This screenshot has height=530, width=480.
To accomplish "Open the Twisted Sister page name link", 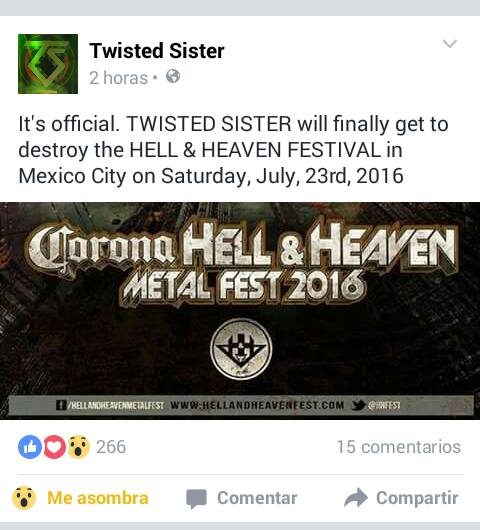I will [x=157, y=51].
